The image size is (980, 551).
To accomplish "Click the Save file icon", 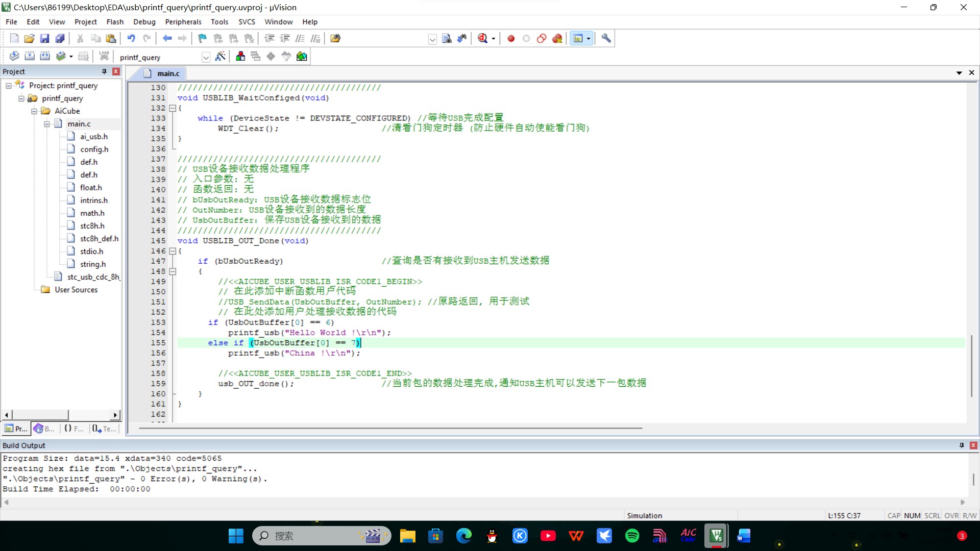I will [x=44, y=38].
